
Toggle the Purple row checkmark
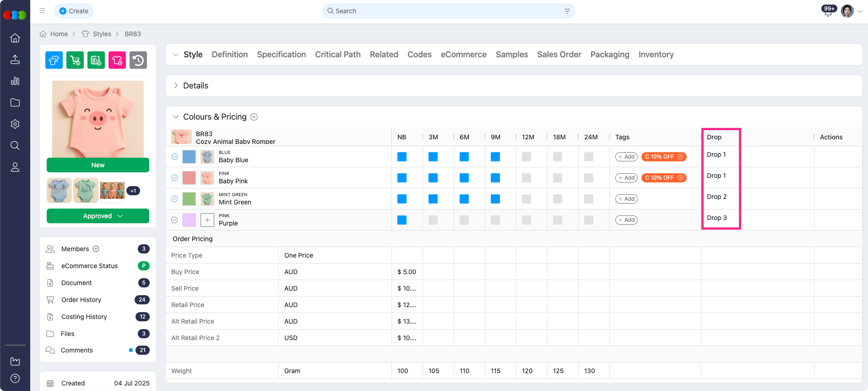(x=174, y=220)
